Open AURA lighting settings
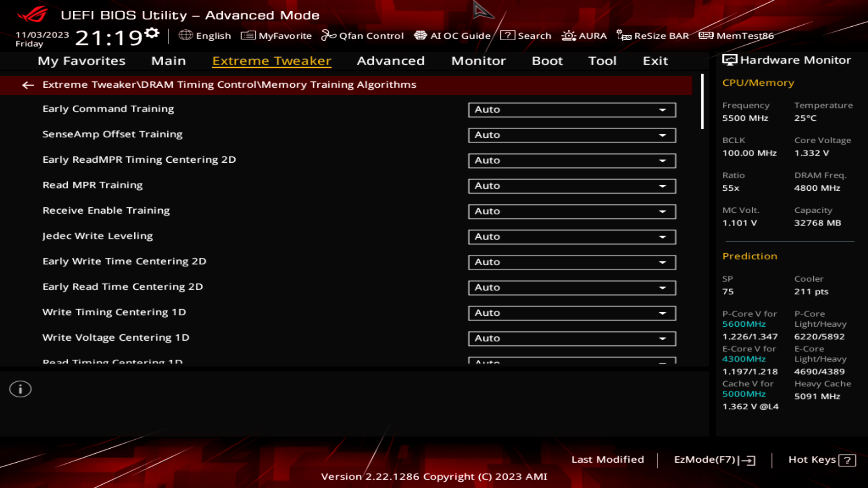Image resolution: width=868 pixels, height=488 pixels. (x=584, y=36)
